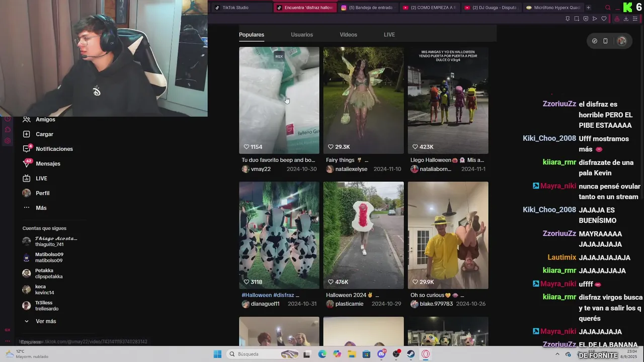Open File Explorer from the taskbar
Viewport: 644px width, 362px height.
(352, 354)
